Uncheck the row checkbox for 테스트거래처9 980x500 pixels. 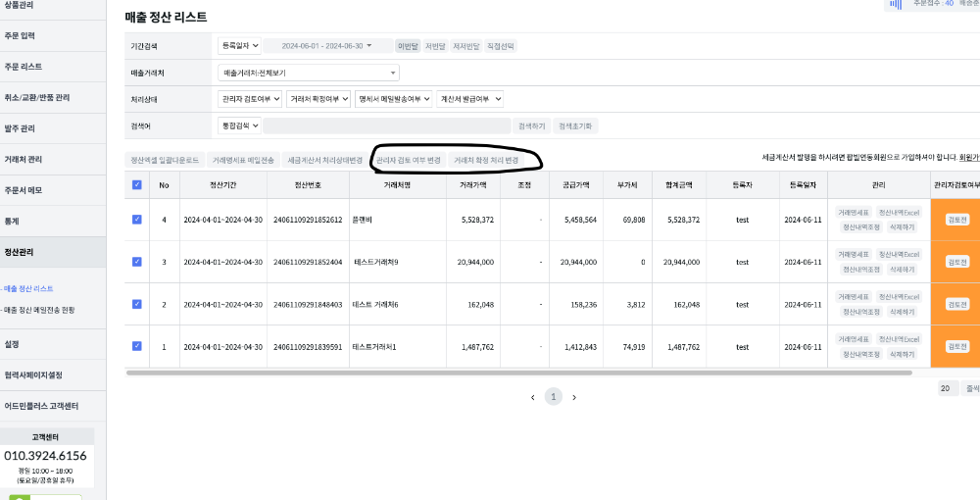click(137, 262)
